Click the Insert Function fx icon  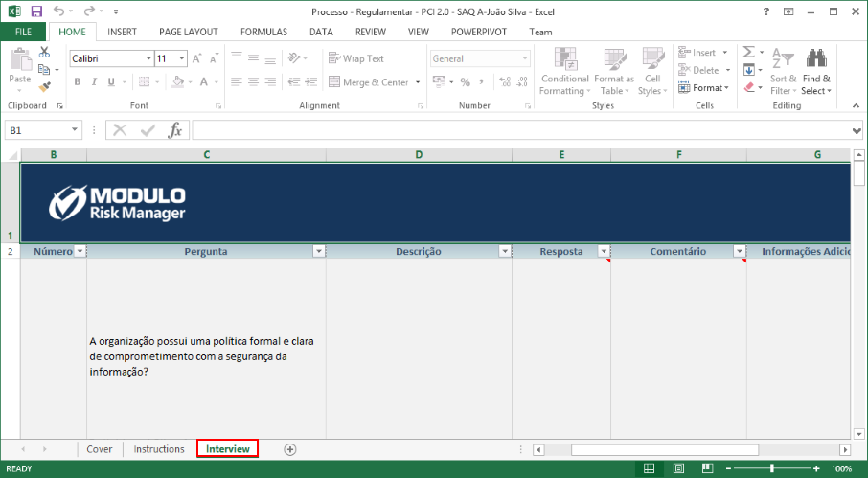(x=175, y=130)
